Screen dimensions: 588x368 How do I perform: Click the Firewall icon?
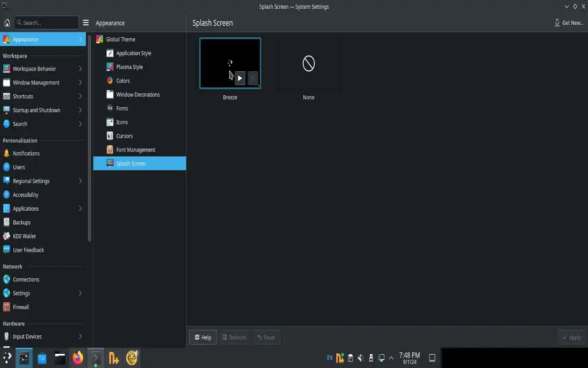coord(6,307)
